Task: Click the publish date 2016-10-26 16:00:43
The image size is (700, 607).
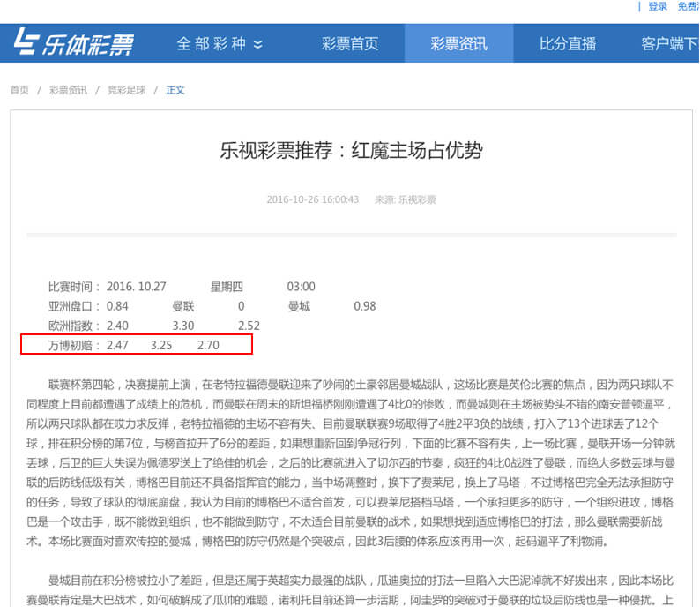Action: (312, 199)
